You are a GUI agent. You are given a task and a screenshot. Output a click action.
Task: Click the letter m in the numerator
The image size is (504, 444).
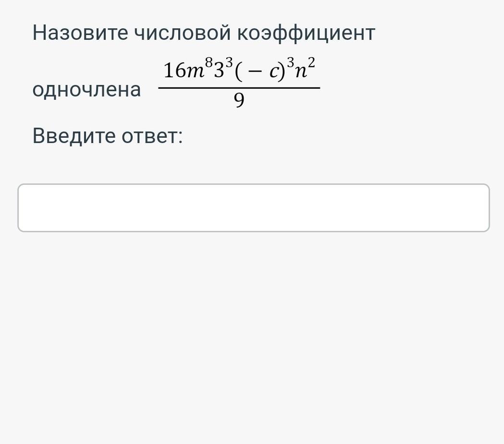coord(195,72)
